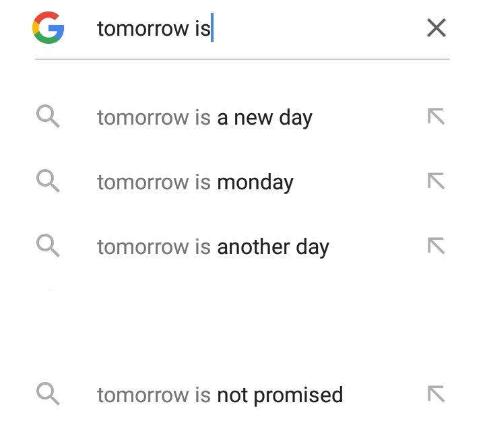
Task: Choose the 'tomorrow is monday' suggestion
Action: (195, 183)
